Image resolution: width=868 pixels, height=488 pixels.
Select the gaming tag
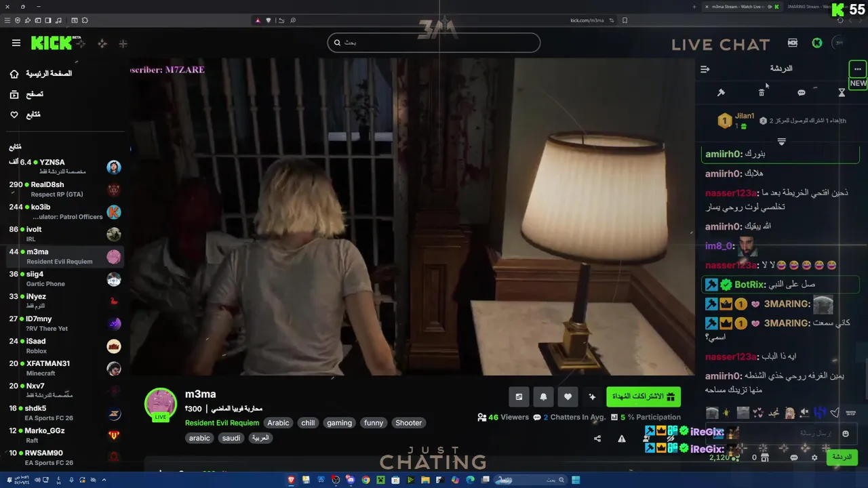click(339, 422)
